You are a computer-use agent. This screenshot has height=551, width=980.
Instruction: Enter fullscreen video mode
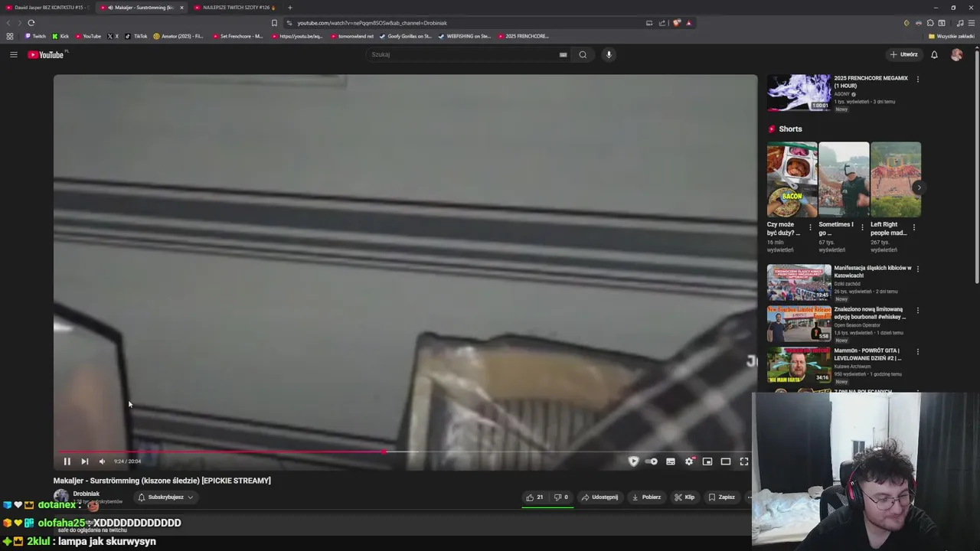pyautogui.click(x=744, y=461)
